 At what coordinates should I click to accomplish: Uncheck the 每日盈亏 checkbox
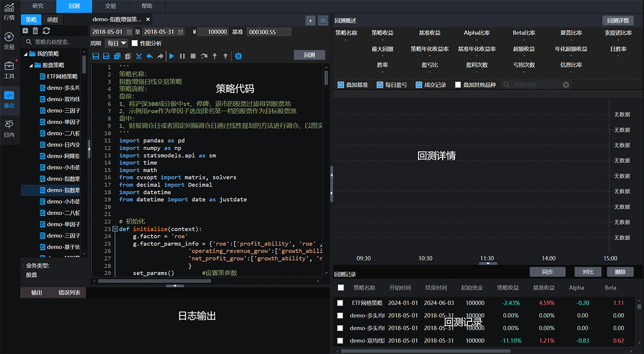coord(380,85)
